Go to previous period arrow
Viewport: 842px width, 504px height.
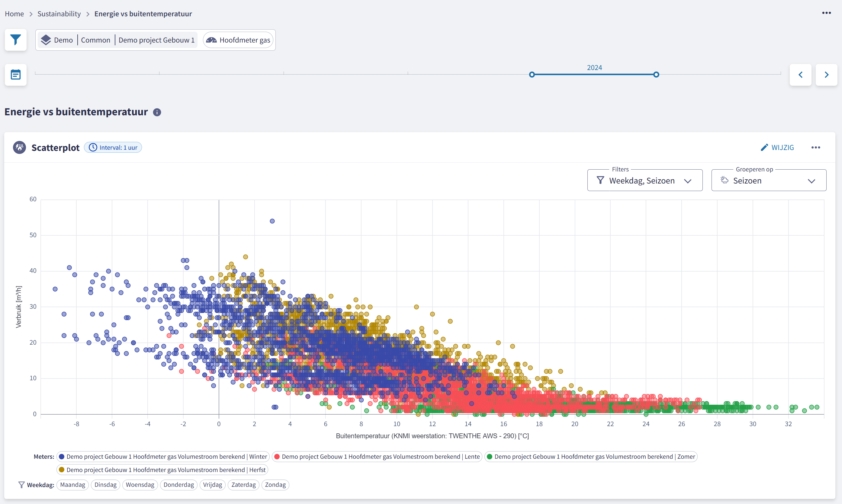tap(800, 75)
